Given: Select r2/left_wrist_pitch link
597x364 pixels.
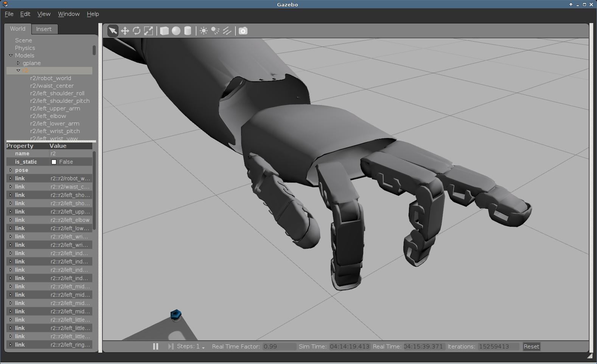Looking at the screenshot, I should coord(55,131).
